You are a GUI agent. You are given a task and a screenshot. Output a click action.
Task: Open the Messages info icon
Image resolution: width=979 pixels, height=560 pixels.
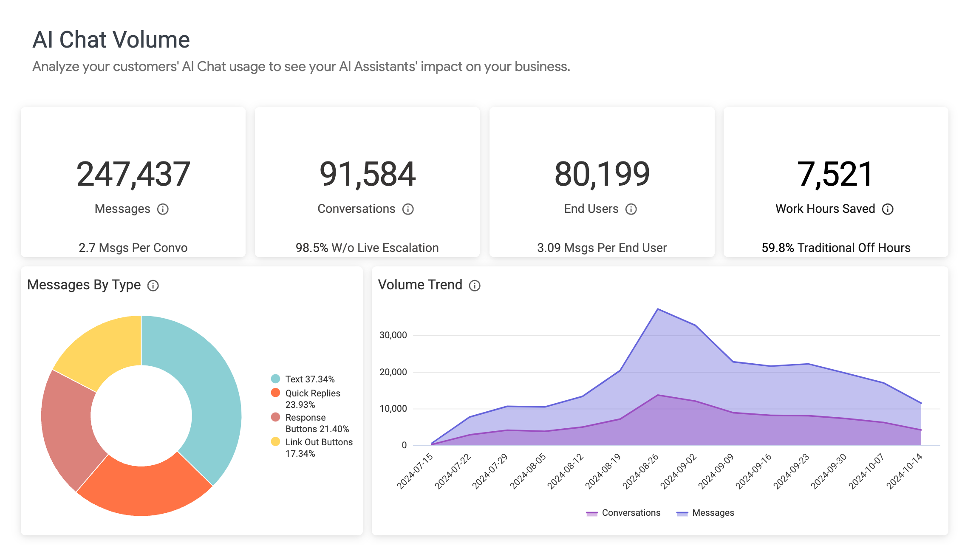163,209
